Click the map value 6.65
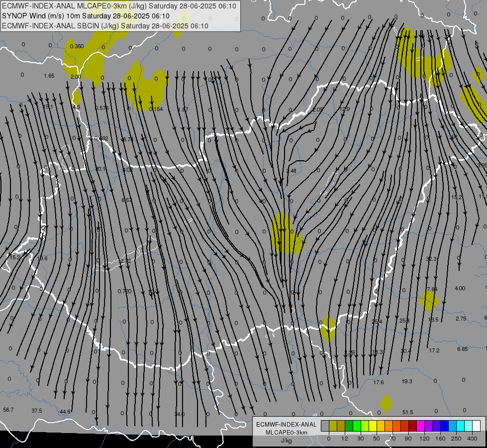487x448 pixels. (x=463, y=349)
